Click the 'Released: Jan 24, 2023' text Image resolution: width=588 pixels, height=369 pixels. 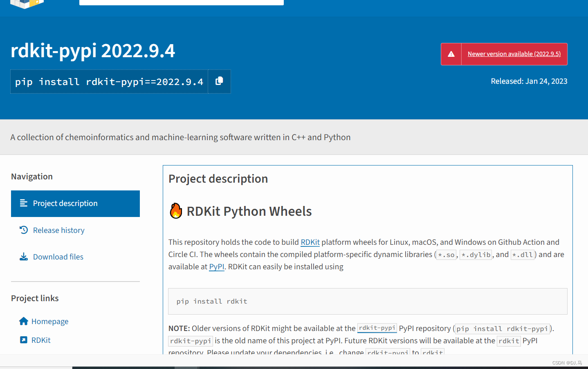tap(529, 81)
